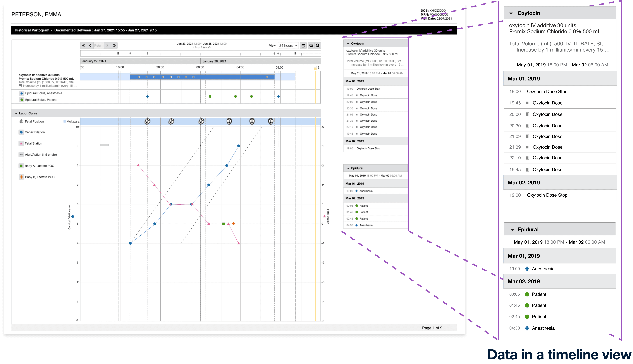Click the first diamond marker on the overview slider
633x364 pixels.
pyautogui.click(x=130, y=53)
